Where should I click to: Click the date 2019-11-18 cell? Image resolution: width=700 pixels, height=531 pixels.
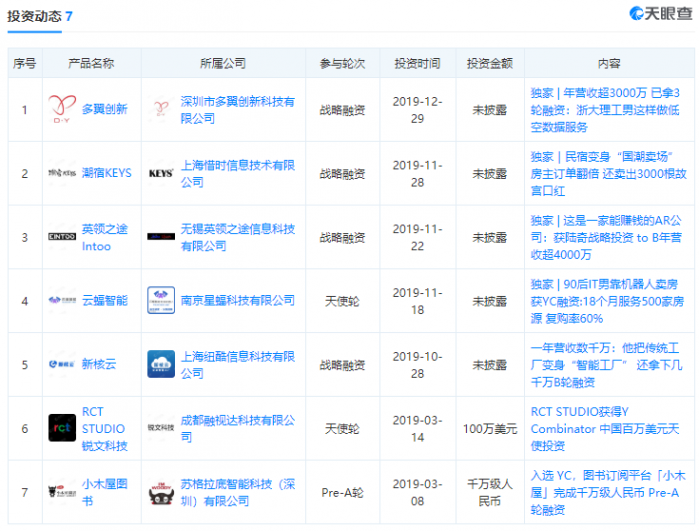(x=417, y=301)
